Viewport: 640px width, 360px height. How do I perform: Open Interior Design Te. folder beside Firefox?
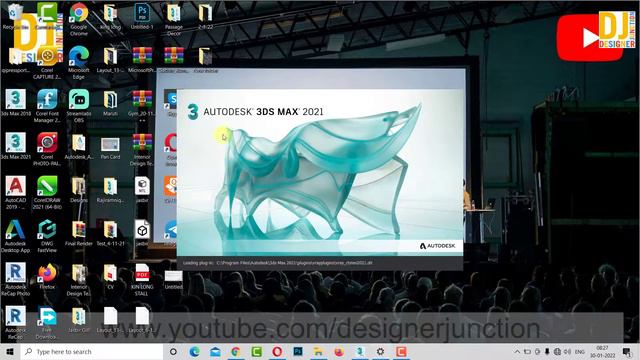tap(79, 279)
